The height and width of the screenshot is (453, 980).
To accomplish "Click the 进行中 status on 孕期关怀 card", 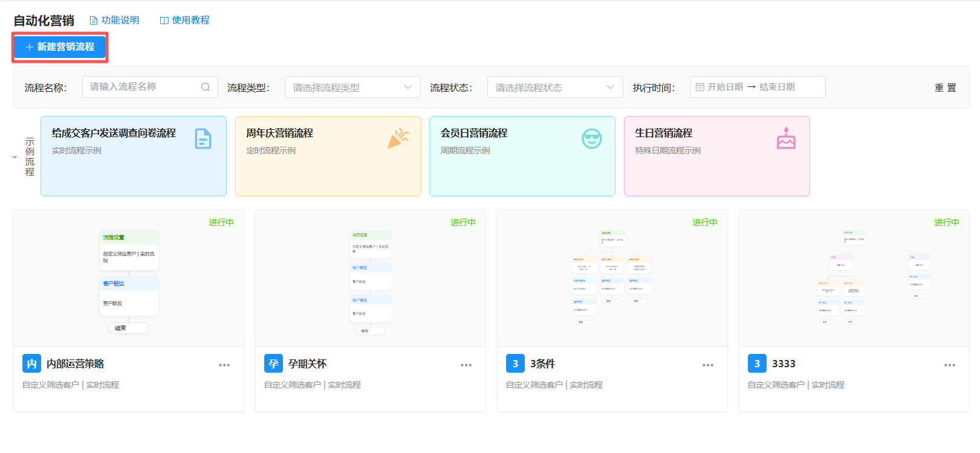I will 463,222.
